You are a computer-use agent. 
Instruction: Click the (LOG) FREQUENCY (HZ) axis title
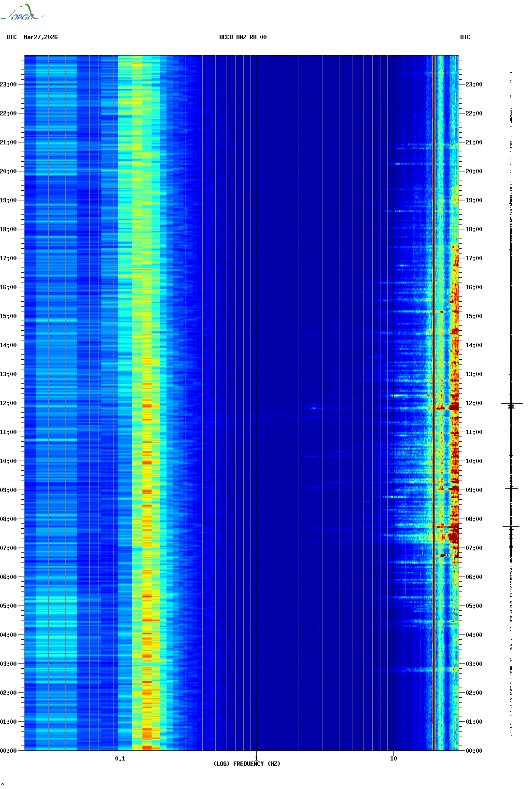point(247,764)
